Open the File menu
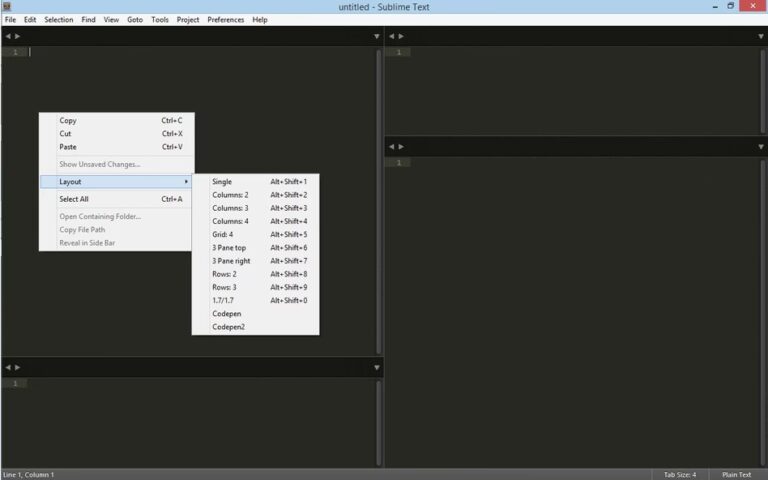 click(x=10, y=20)
